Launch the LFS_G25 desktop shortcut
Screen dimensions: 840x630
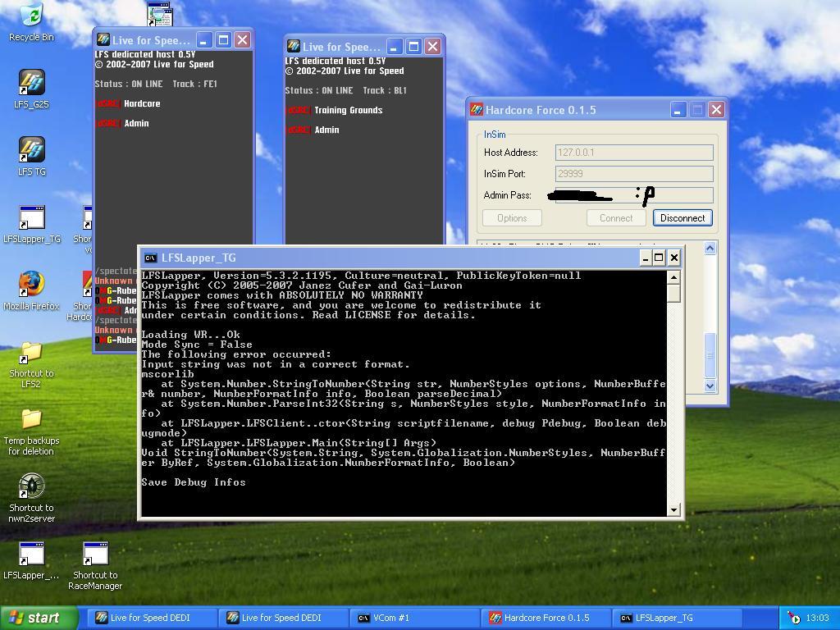[x=31, y=89]
